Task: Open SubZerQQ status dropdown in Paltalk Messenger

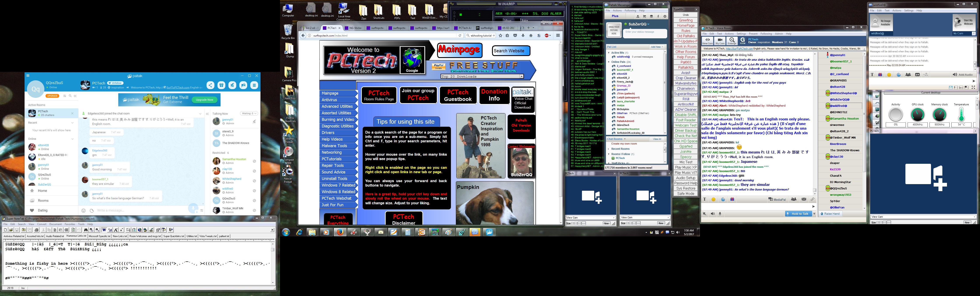Action: click(649, 24)
